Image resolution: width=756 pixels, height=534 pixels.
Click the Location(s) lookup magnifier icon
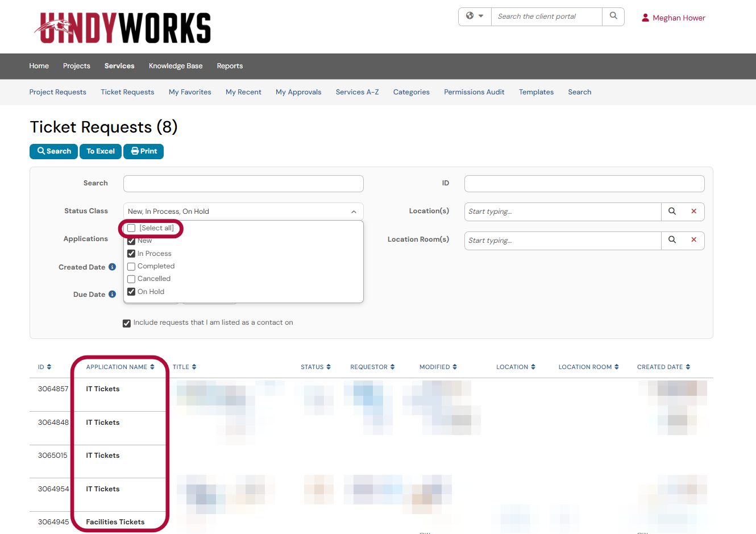672,212
